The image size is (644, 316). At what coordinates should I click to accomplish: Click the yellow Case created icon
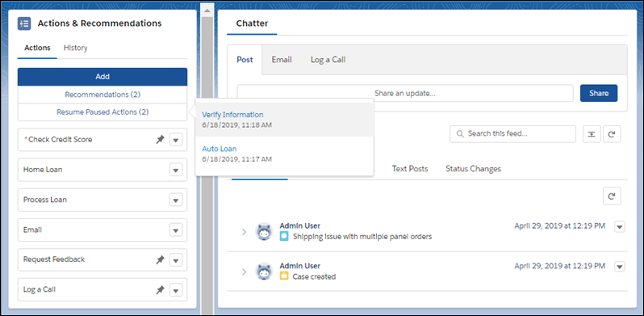[x=284, y=276]
